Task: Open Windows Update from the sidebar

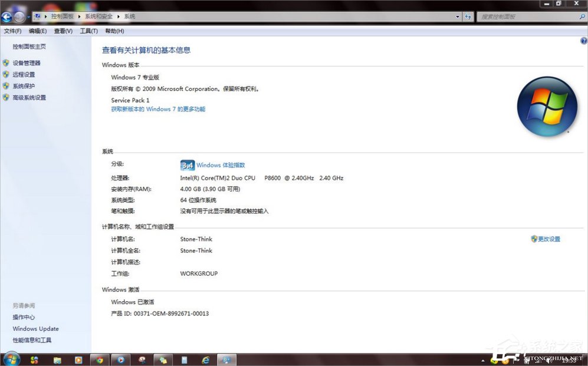Action: 35,328
